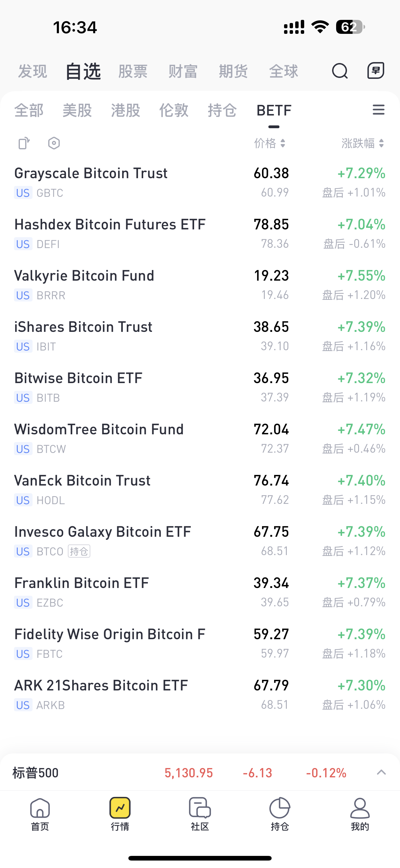Tap the watchlist hamburger menu icon
400x868 pixels.
379,110
